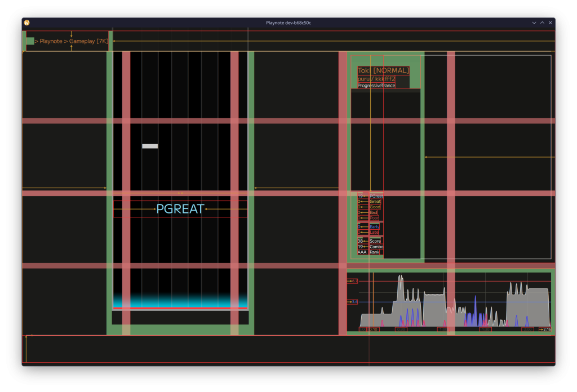Click the Score label in stats list
The height and width of the screenshot is (392, 577).
click(375, 241)
